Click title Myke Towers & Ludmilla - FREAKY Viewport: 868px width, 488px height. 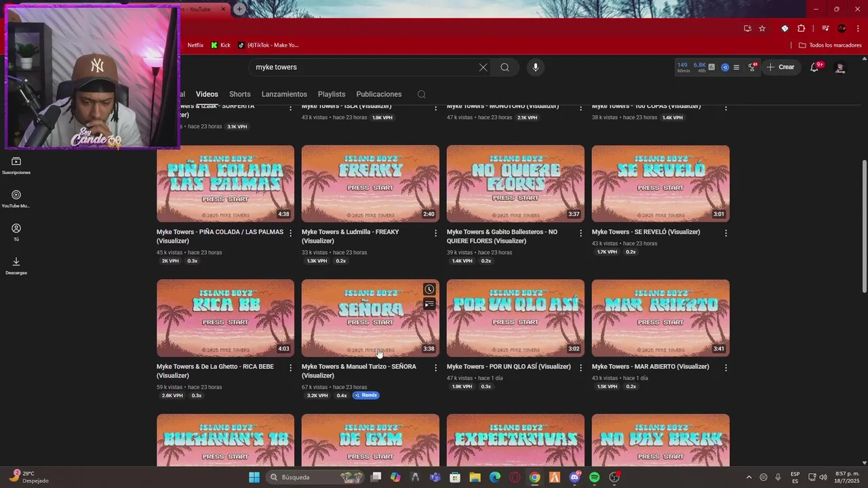click(x=350, y=236)
